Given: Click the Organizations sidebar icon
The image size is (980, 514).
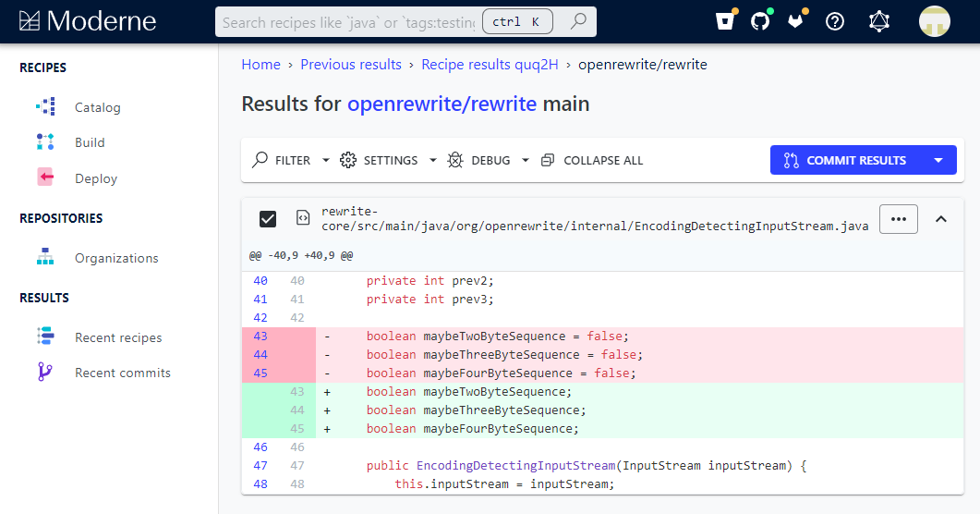Looking at the screenshot, I should click(x=45, y=257).
